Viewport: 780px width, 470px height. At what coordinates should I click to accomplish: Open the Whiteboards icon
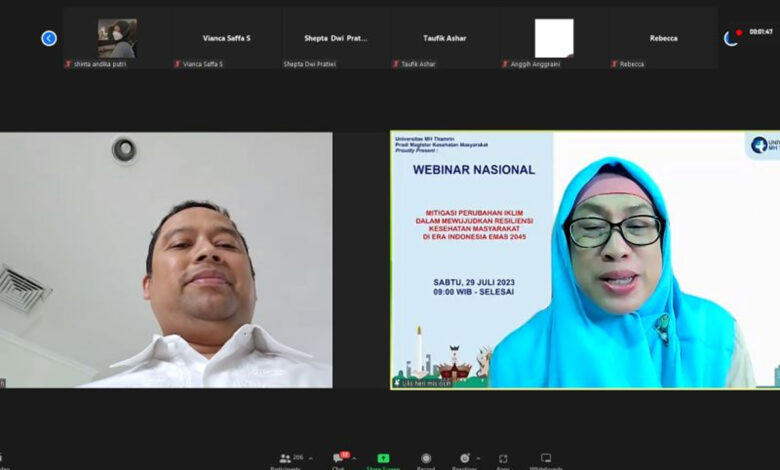[546, 458]
